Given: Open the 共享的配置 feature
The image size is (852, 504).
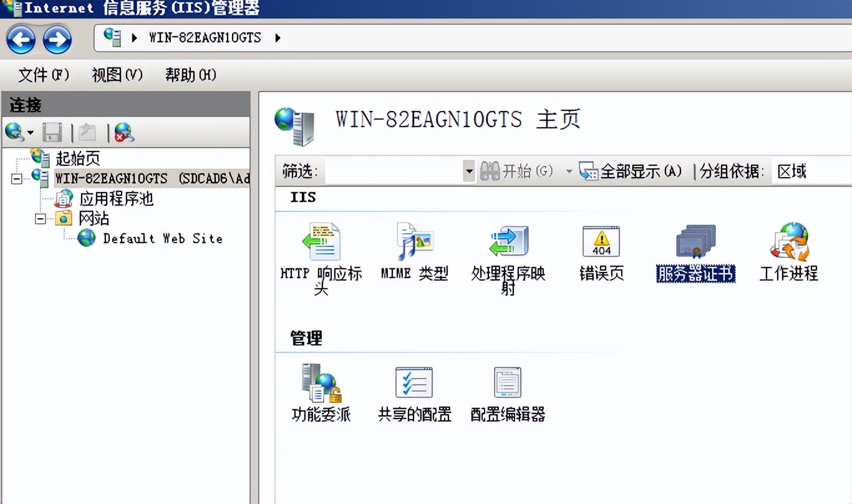Looking at the screenshot, I should [415, 393].
